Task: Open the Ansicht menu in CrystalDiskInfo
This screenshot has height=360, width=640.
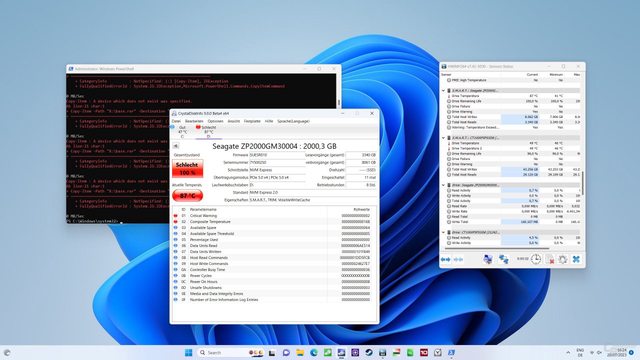Action: click(233, 121)
